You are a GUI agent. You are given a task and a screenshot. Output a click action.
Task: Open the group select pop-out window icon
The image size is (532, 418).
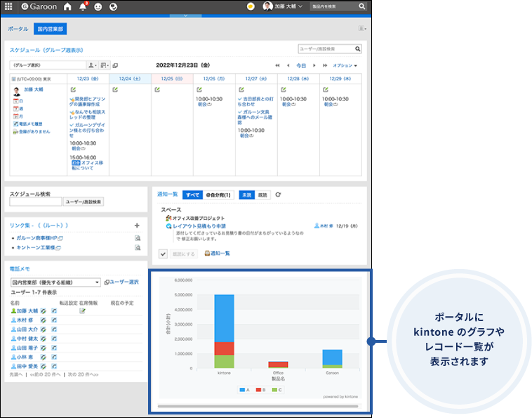point(115,65)
